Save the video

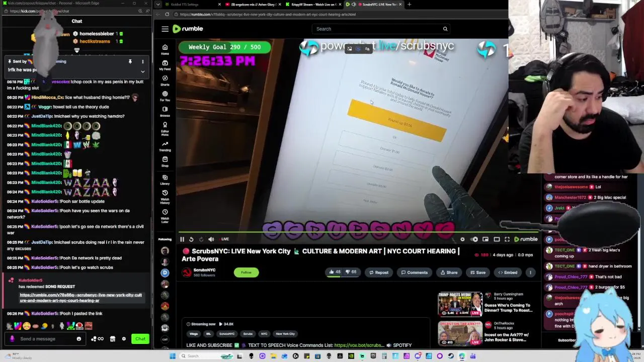pyautogui.click(x=477, y=273)
